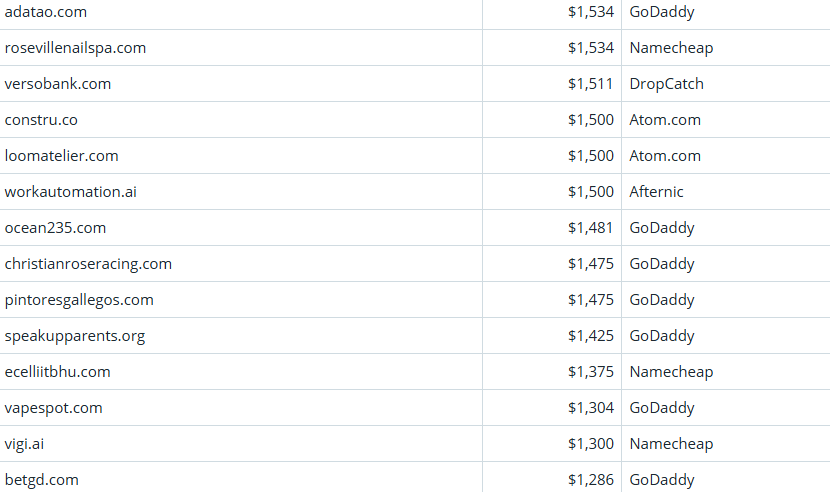This screenshot has height=492, width=830.
Task: Click speakupparents.org domain name
Action: [x=75, y=336]
